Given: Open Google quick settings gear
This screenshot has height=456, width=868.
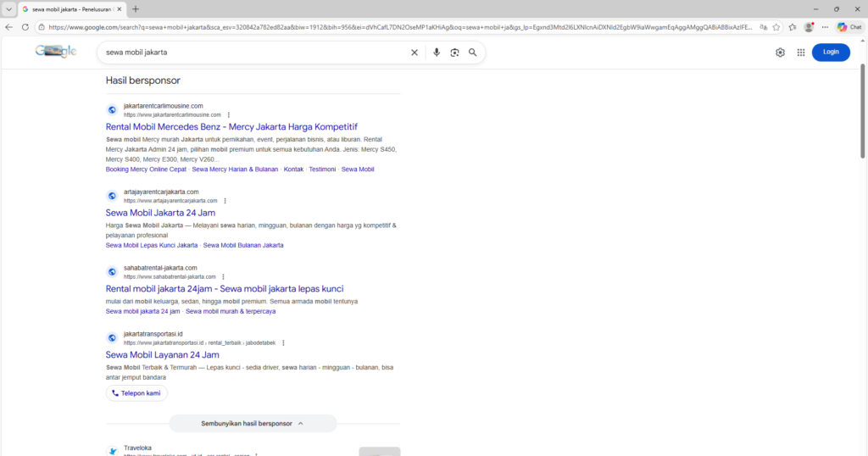Looking at the screenshot, I should coord(780,53).
